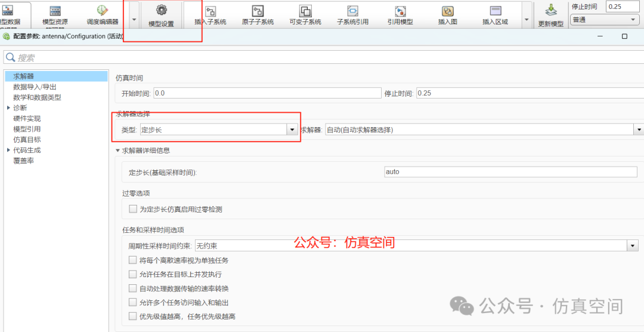The height and width of the screenshot is (332, 644).
Task: Open the 类型 solver type dropdown
Action: (292, 130)
